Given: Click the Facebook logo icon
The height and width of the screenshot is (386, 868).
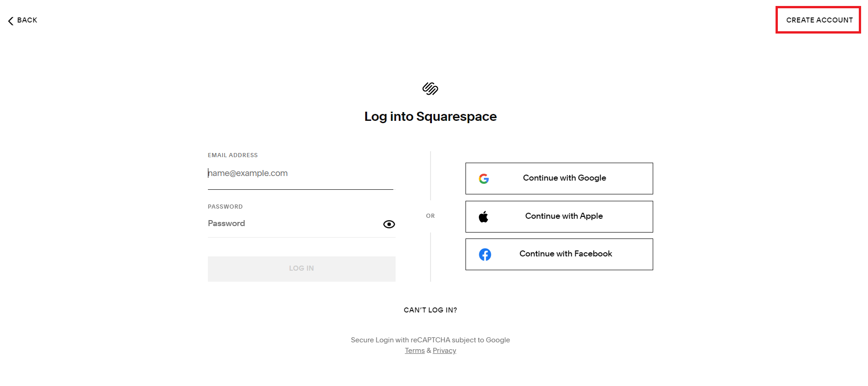Looking at the screenshot, I should point(485,254).
